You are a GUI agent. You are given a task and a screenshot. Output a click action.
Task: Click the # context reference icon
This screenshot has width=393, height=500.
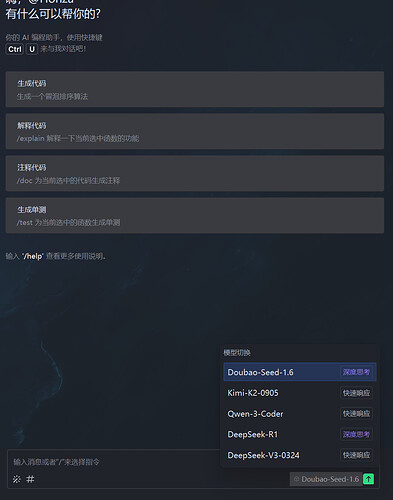30,479
